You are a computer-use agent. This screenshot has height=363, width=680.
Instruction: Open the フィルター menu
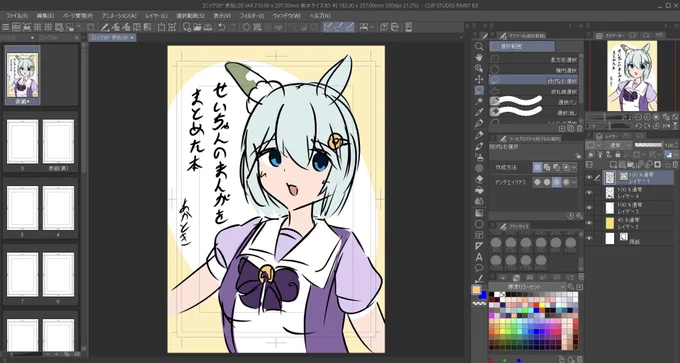click(252, 16)
